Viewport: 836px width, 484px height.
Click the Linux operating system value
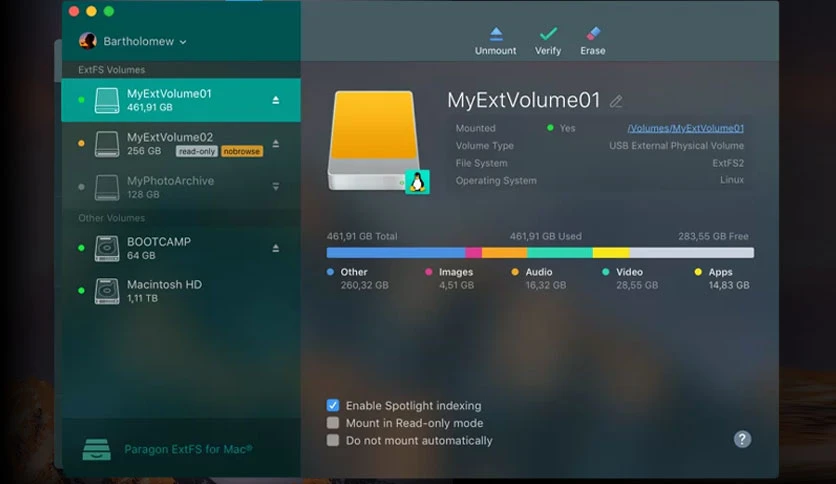pyautogui.click(x=732, y=180)
